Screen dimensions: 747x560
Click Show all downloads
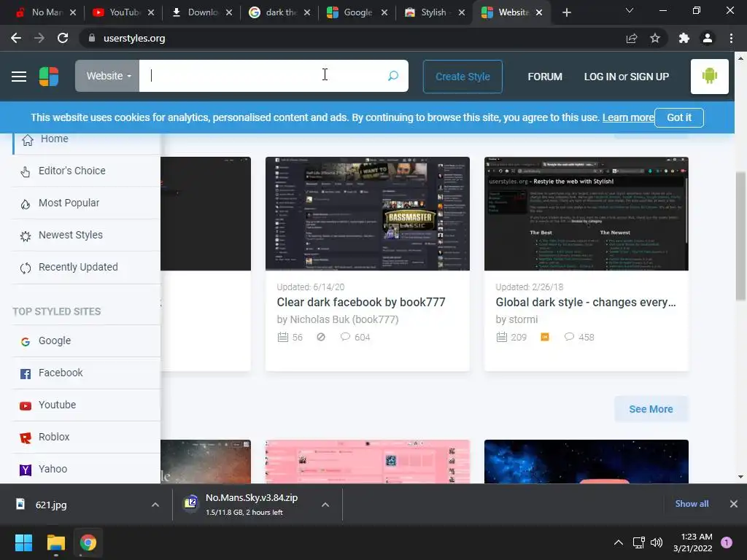[x=692, y=504]
